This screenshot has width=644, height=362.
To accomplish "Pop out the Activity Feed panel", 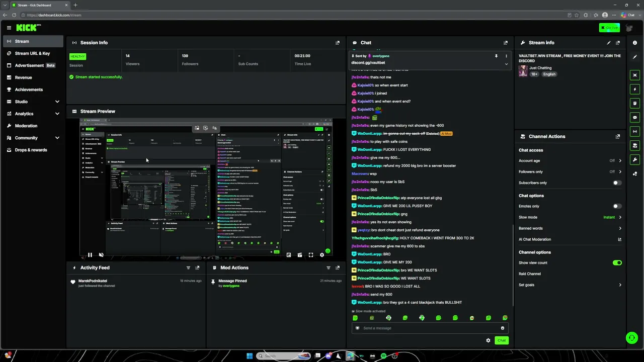I will coord(197,268).
